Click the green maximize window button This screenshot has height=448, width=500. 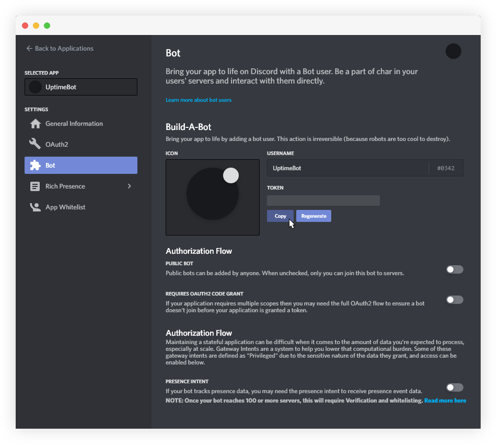(47, 26)
